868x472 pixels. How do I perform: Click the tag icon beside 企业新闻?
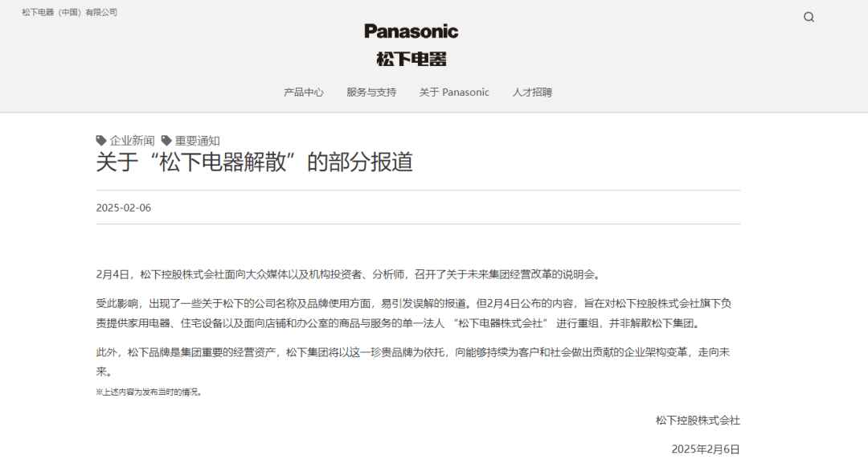[x=101, y=140]
